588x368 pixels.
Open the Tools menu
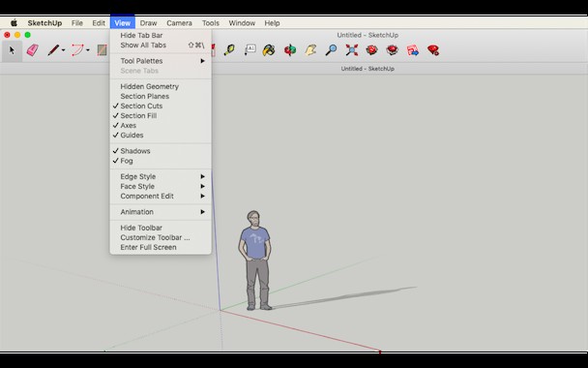coord(211,23)
